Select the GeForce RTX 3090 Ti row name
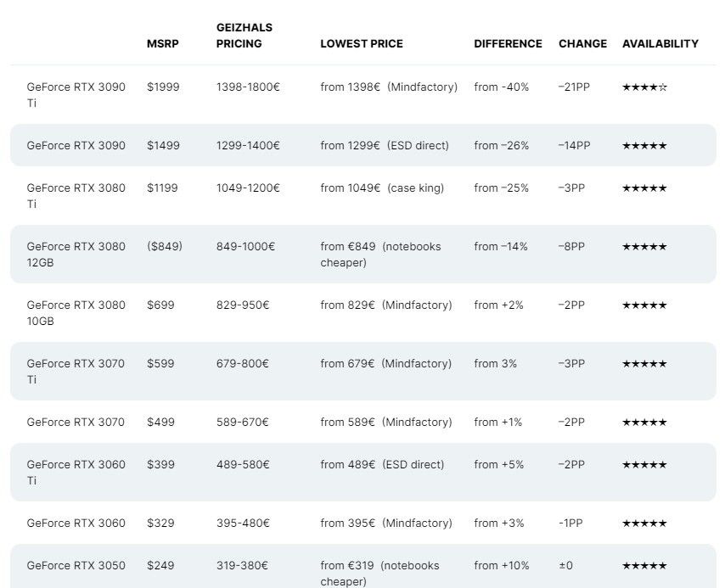Screen dimensions: 725x588 pyautogui.click(x=76, y=95)
